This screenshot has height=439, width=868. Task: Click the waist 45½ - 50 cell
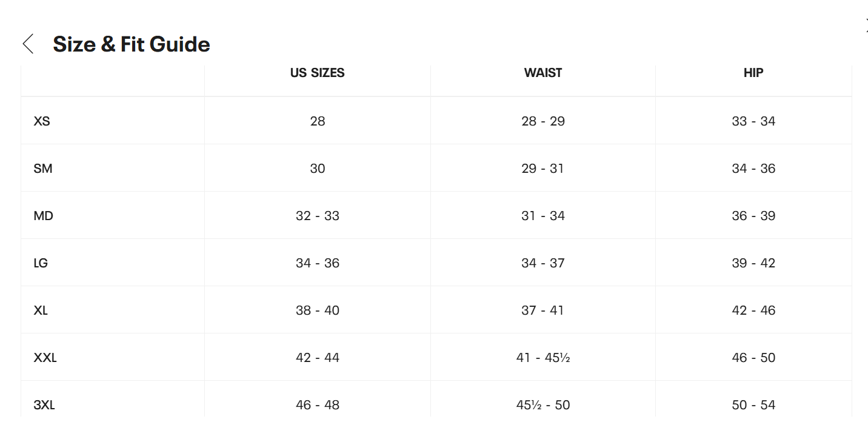(x=543, y=405)
